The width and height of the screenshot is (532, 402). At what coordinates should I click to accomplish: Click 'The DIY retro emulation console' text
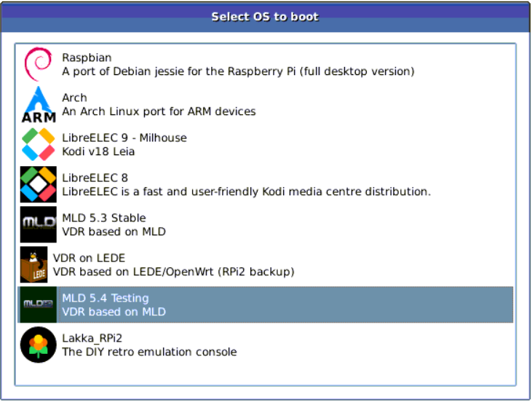[x=149, y=352]
